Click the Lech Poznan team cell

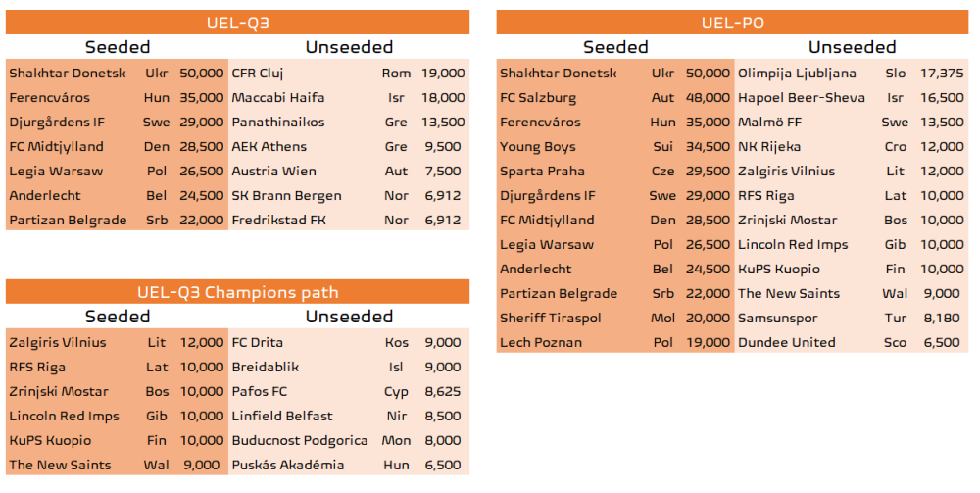pos(541,343)
